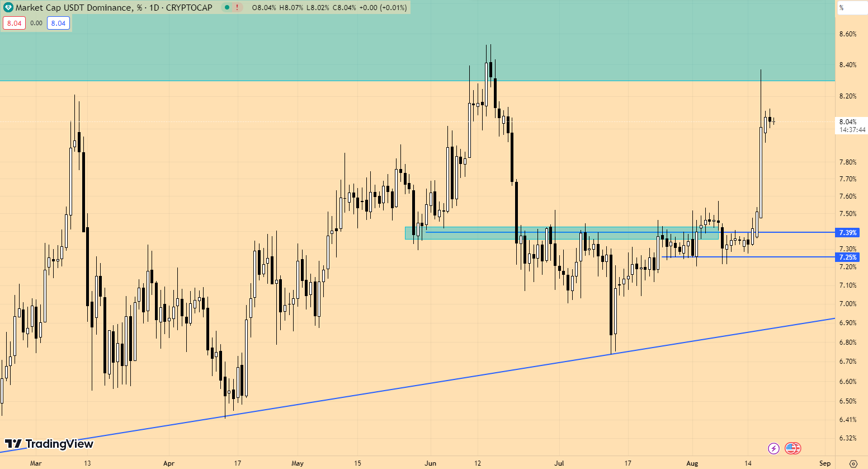Click the H8.07% high value

[x=291, y=7]
